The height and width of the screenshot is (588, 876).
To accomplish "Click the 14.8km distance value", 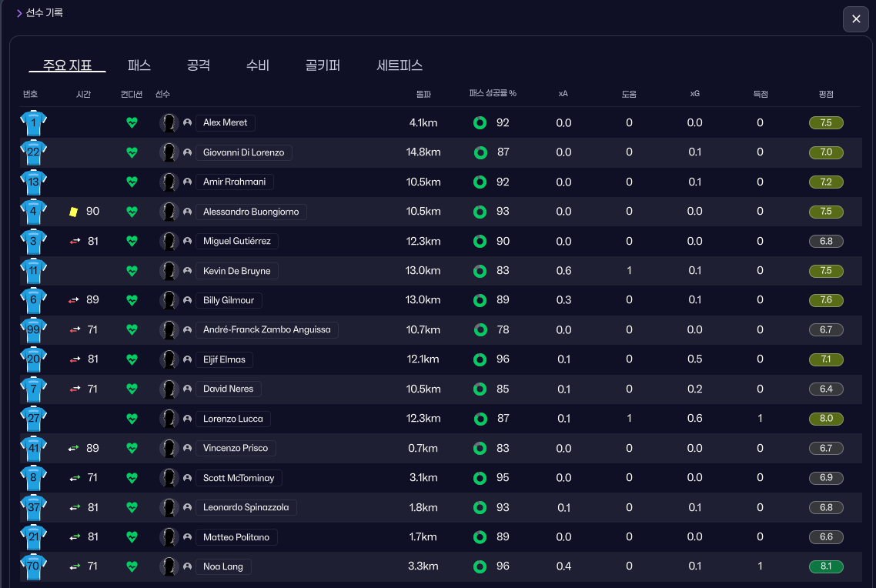I will (423, 152).
